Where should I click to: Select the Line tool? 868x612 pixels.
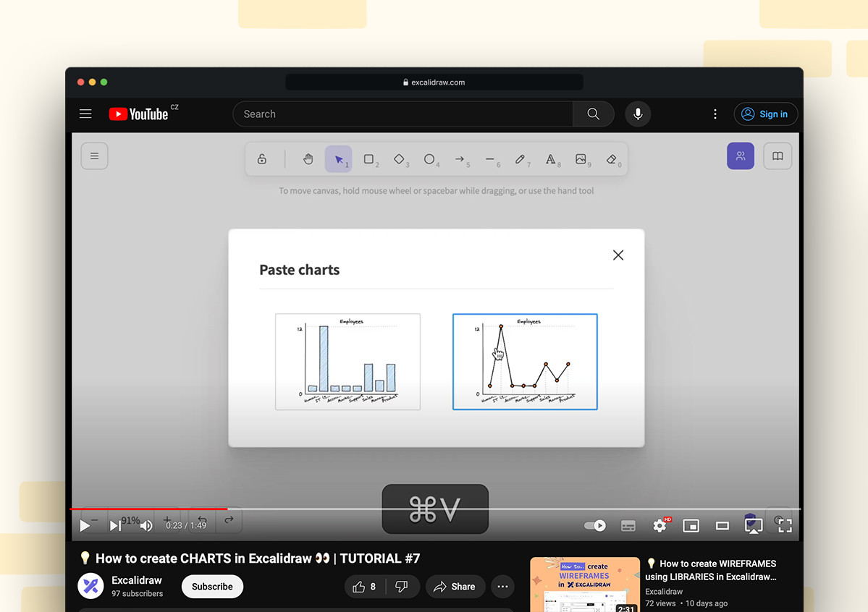click(x=490, y=159)
